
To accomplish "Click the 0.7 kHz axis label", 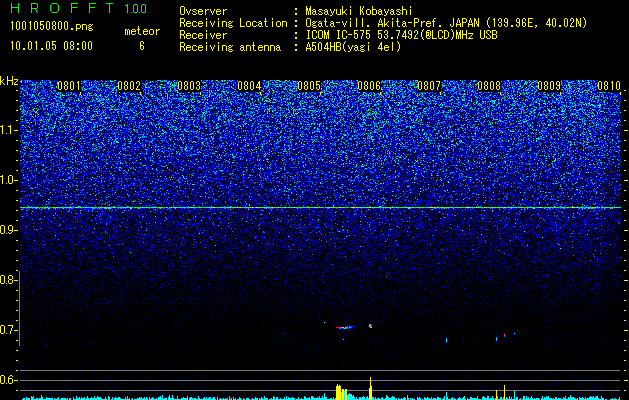I will 7,330.
